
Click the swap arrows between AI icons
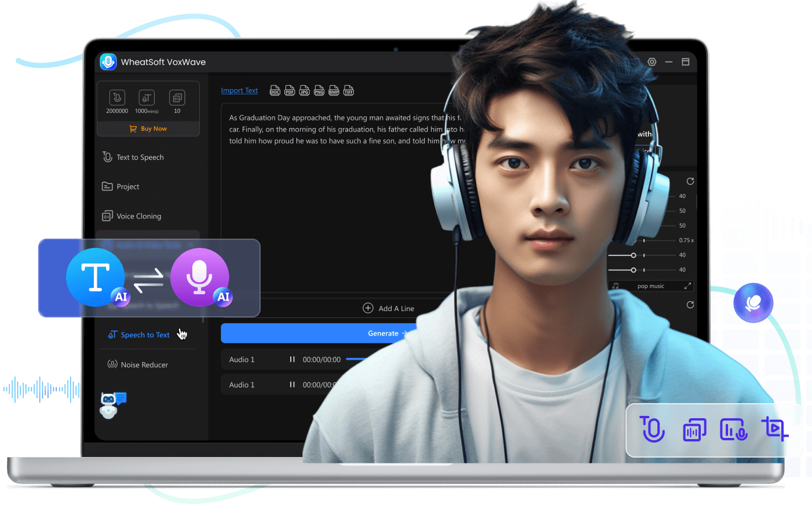(148, 281)
